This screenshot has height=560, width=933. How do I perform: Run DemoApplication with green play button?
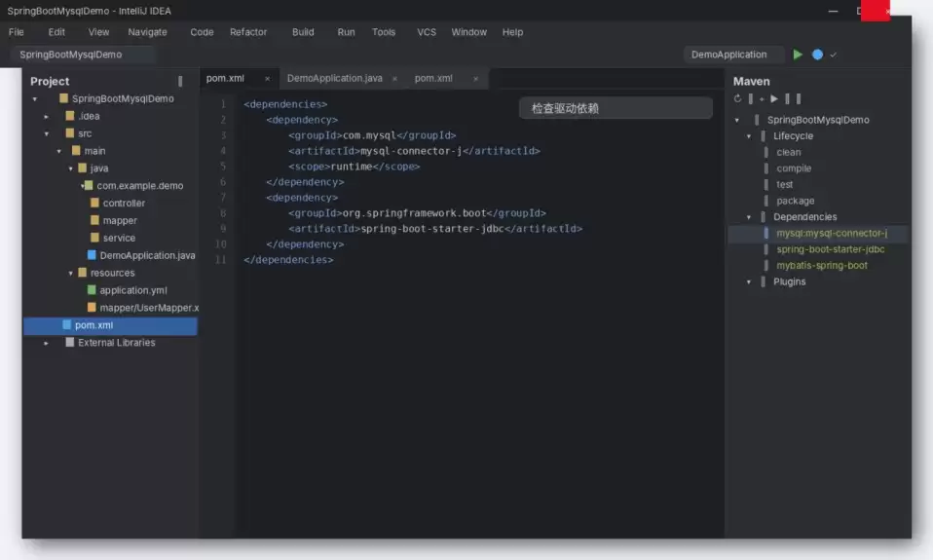coord(798,55)
